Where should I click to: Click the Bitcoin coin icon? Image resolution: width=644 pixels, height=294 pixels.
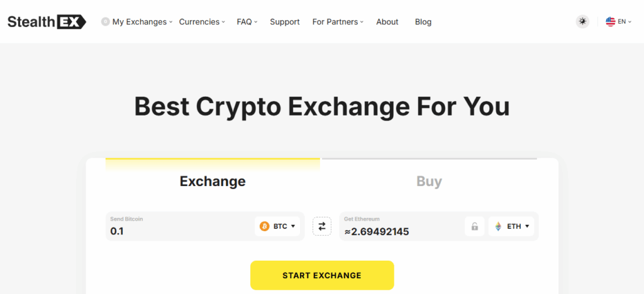[x=265, y=226]
